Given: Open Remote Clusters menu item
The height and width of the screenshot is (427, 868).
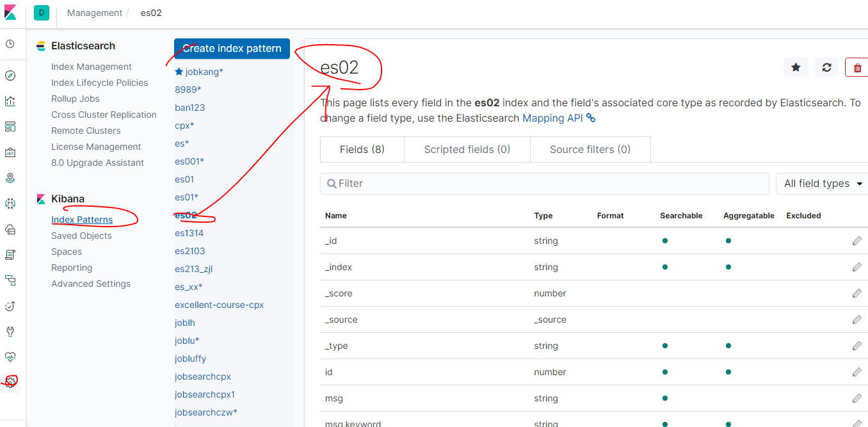Looking at the screenshot, I should [86, 131].
